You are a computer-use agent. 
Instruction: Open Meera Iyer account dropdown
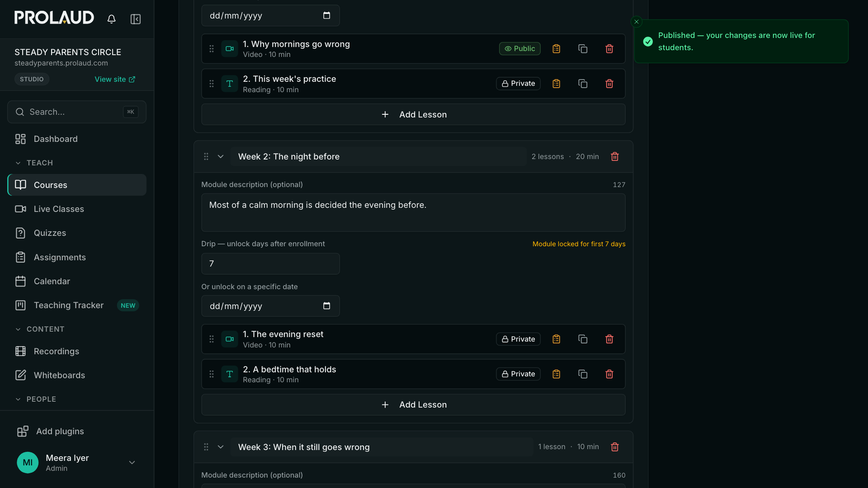click(132, 463)
